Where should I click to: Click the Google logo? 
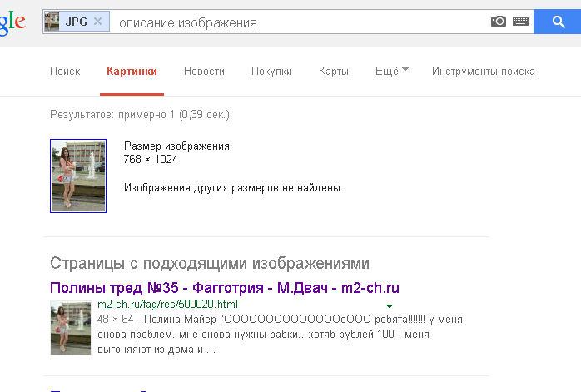[12, 22]
